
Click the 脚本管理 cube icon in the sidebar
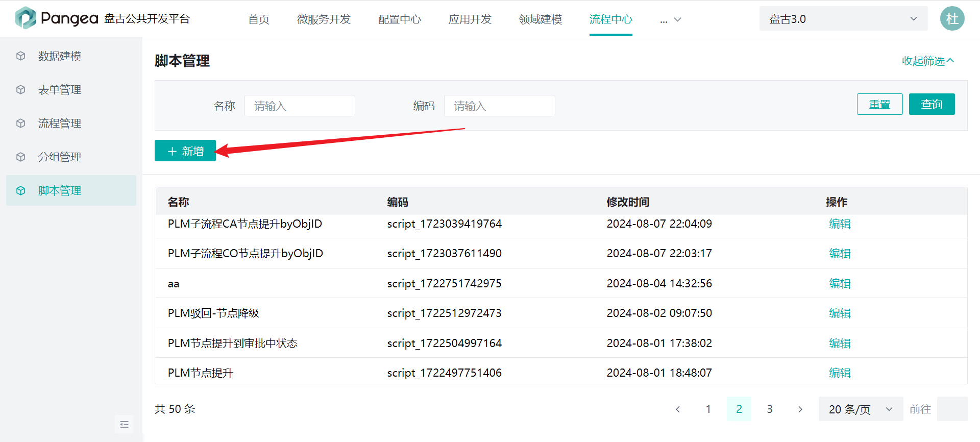pos(20,191)
